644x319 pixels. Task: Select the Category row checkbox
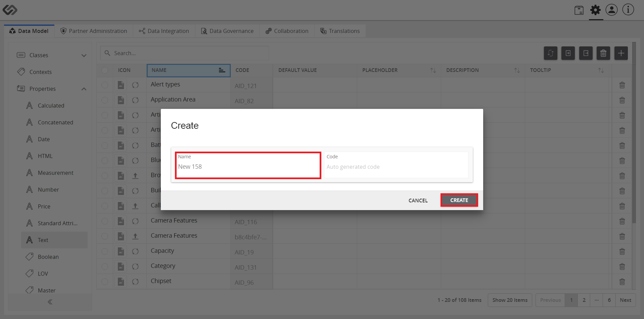point(105,267)
